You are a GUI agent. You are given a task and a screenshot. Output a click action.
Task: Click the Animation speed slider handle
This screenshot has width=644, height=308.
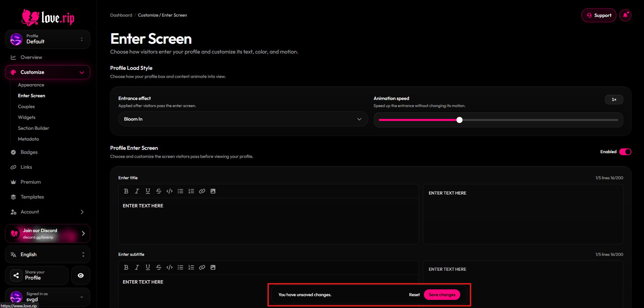click(x=460, y=120)
